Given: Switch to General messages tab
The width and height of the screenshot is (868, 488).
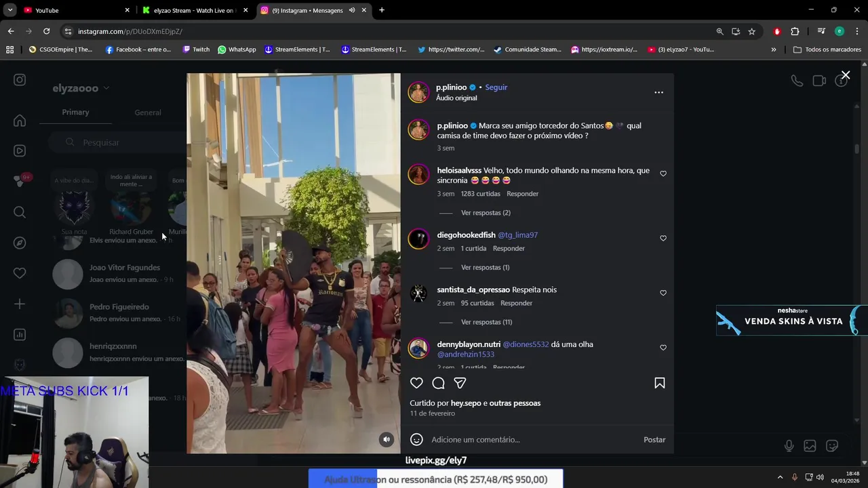Looking at the screenshot, I should pyautogui.click(x=148, y=113).
